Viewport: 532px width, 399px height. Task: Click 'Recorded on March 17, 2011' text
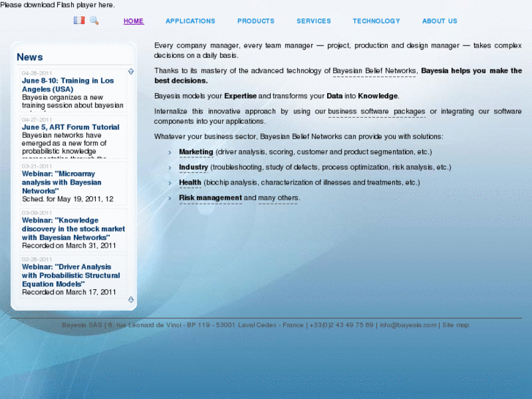tap(69, 292)
